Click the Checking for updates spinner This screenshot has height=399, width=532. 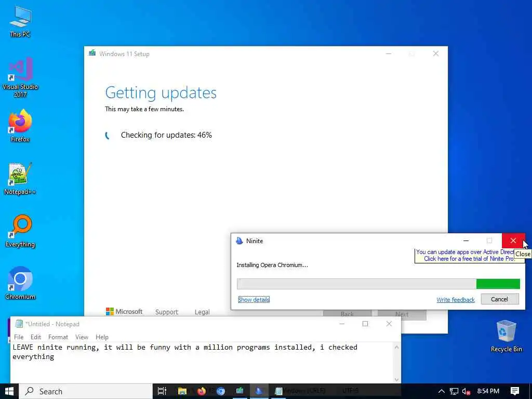(108, 136)
